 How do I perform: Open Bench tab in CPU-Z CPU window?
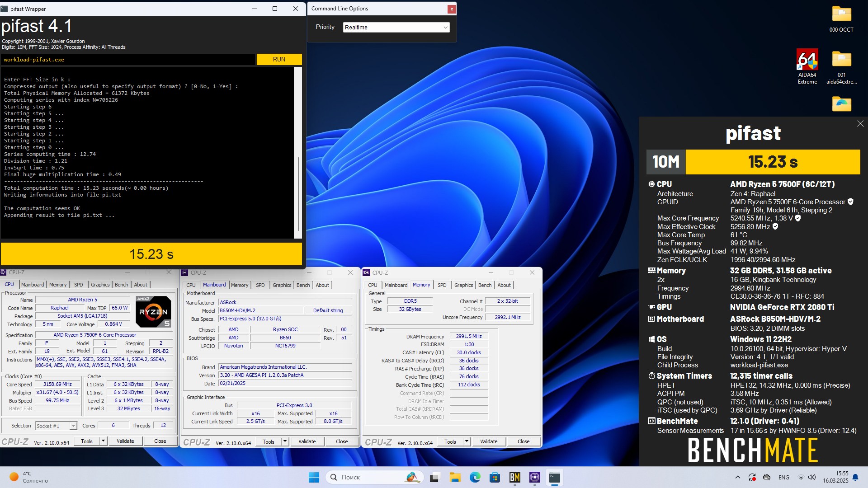point(121,285)
